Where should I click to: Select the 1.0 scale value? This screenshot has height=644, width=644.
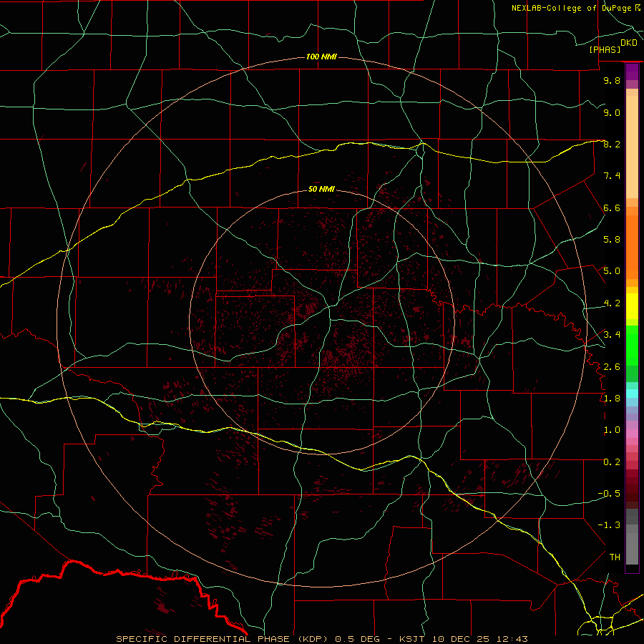tap(612, 430)
